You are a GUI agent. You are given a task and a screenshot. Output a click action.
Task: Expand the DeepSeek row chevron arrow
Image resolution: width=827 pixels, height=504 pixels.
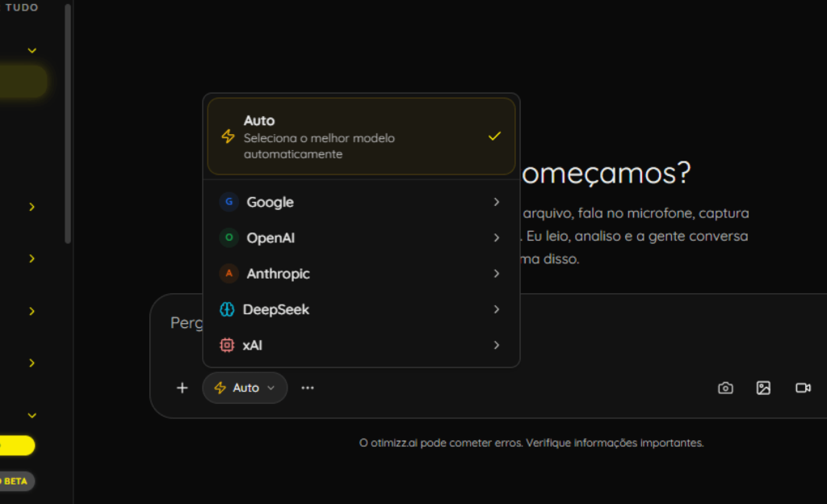point(497,309)
